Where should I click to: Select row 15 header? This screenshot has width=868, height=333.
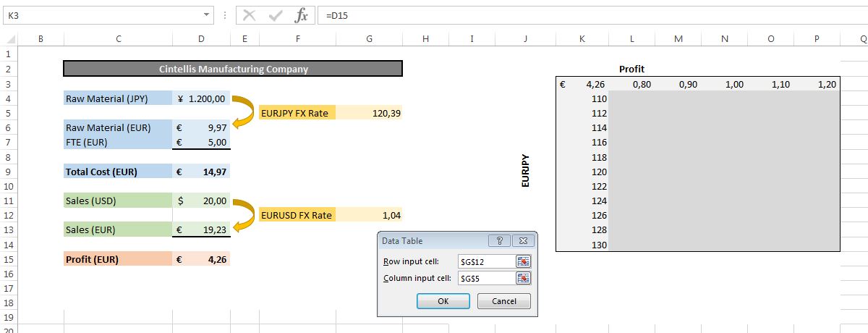[x=9, y=259]
